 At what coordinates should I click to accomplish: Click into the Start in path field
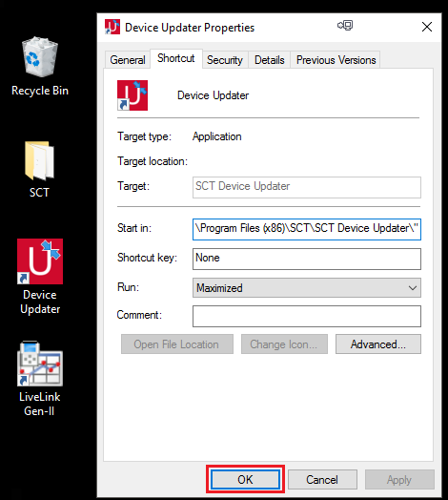[307, 229]
